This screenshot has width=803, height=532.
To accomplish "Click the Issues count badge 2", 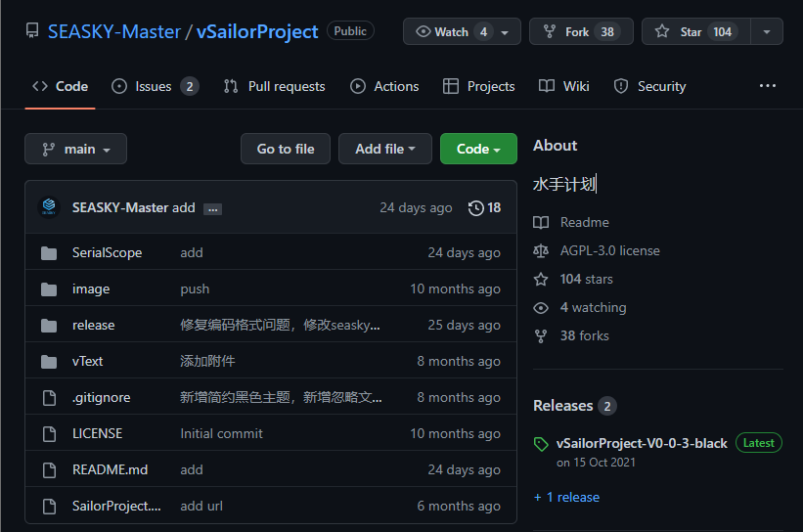I will click(x=190, y=86).
